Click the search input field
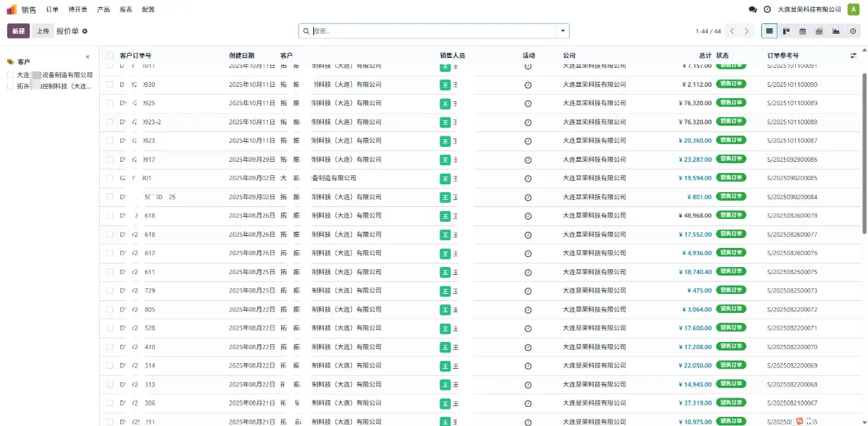The height and width of the screenshot is (426, 868). coord(433,31)
